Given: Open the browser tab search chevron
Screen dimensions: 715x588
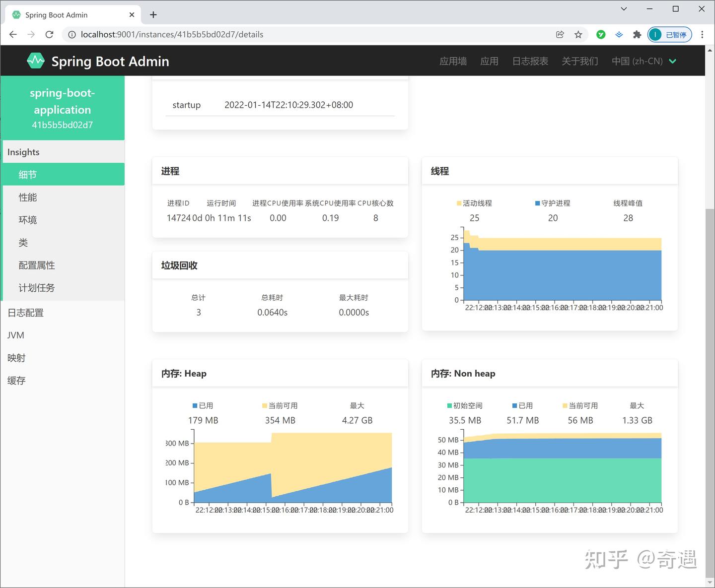Looking at the screenshot, I should (623, 9).
